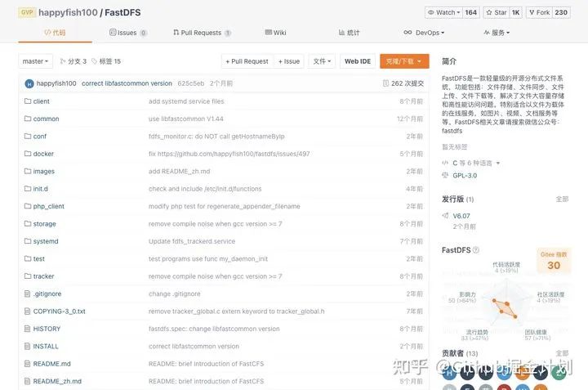Open commit 'correct libfastcommon version' link

click(127, 83)
